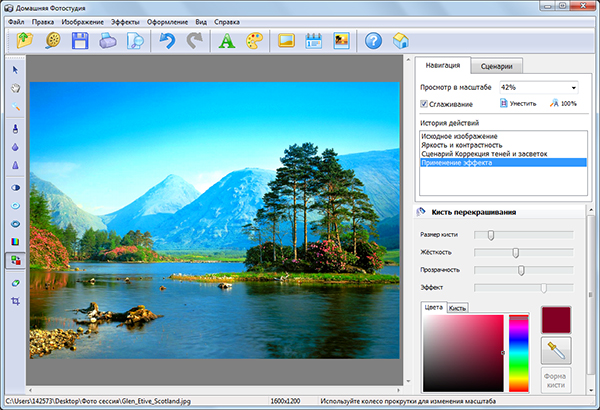
Task: Pick the eyedropper color picker button
Action: (x=556, y=350)
